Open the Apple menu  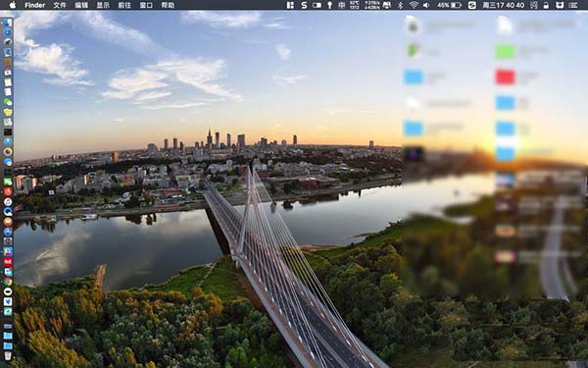[13, 5]
